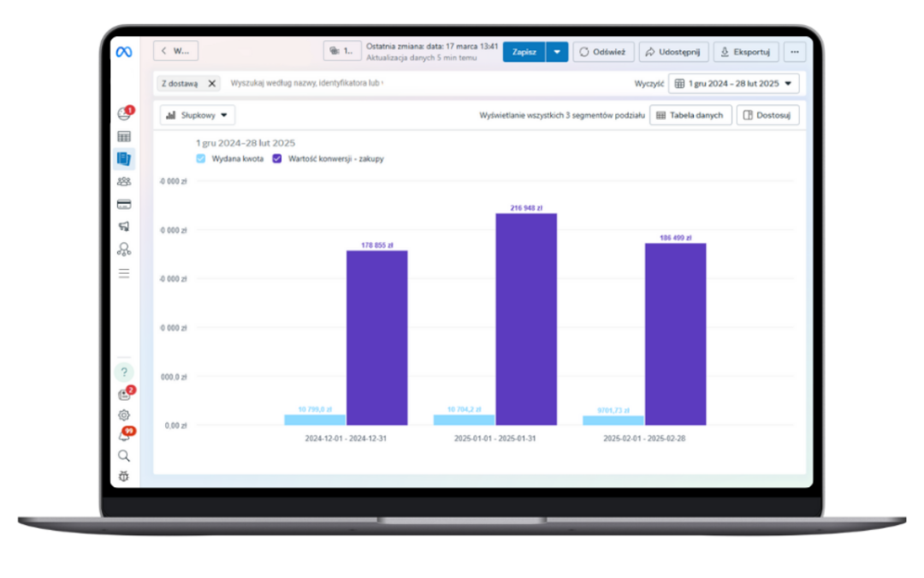Toggle the Wartość konwersji - zakupy checkbox

(277, 159)
